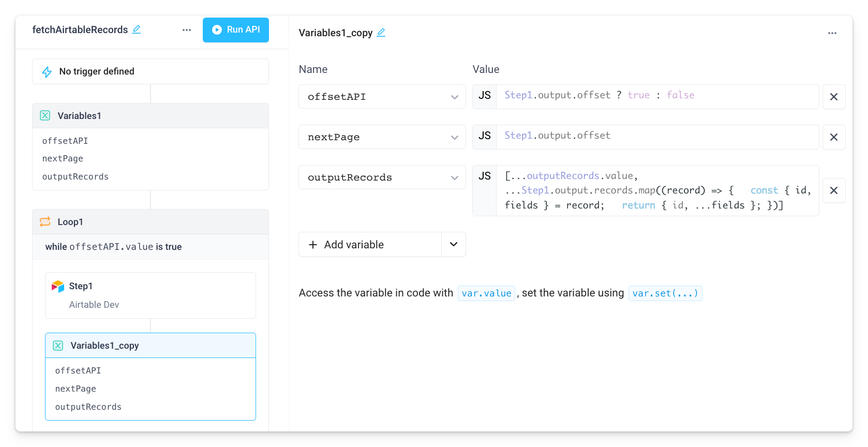Click the edit pencil beside fetchAirtableRecords
868x447 pixels.
(x=136, y=29)
